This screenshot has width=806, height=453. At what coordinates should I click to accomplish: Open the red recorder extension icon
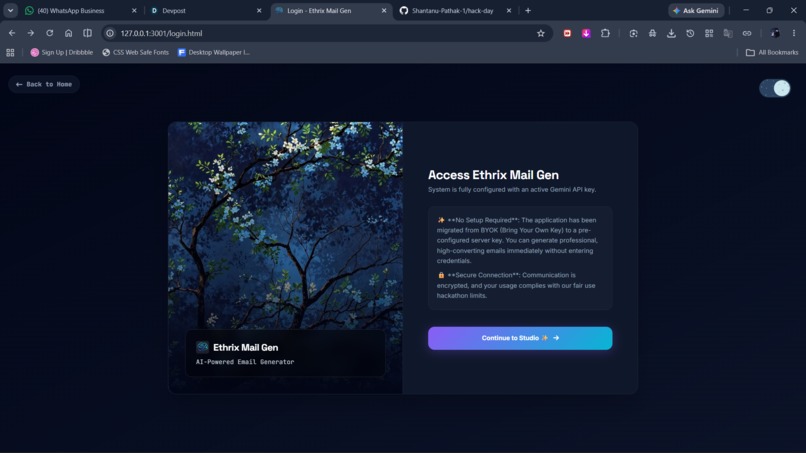click(x=567, y=33)
